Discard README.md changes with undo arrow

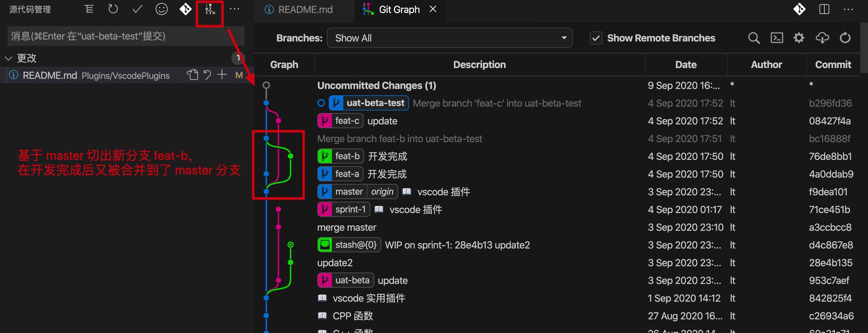tap(207, 75)
